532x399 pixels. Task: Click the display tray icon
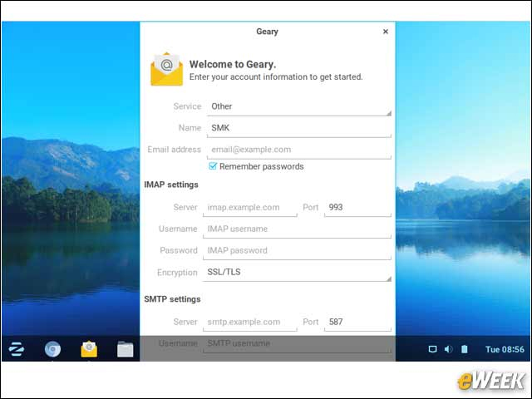(x=432, y=349)
